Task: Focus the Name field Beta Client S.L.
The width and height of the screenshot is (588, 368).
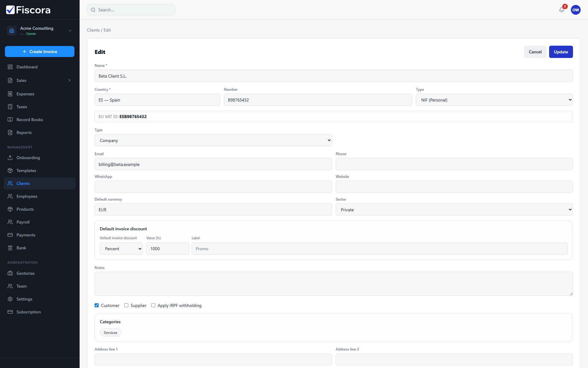Action: (x=334, y=76)
